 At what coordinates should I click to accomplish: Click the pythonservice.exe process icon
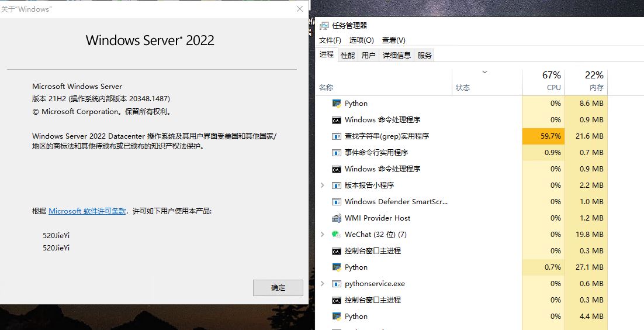pyautogui.click(x=337, y=284)
